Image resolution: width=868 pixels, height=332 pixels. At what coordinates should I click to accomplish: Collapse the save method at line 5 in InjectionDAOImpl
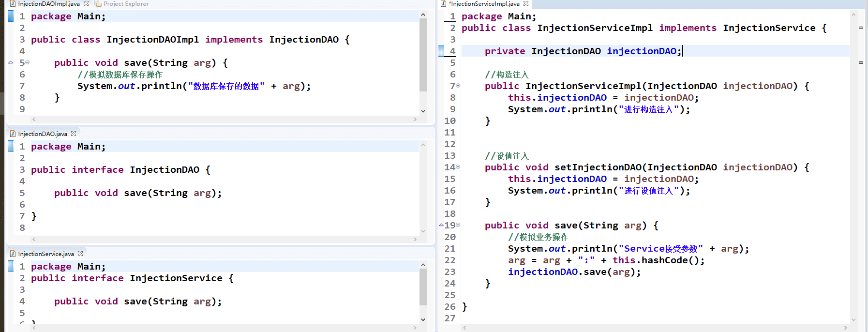pos(28,62)
